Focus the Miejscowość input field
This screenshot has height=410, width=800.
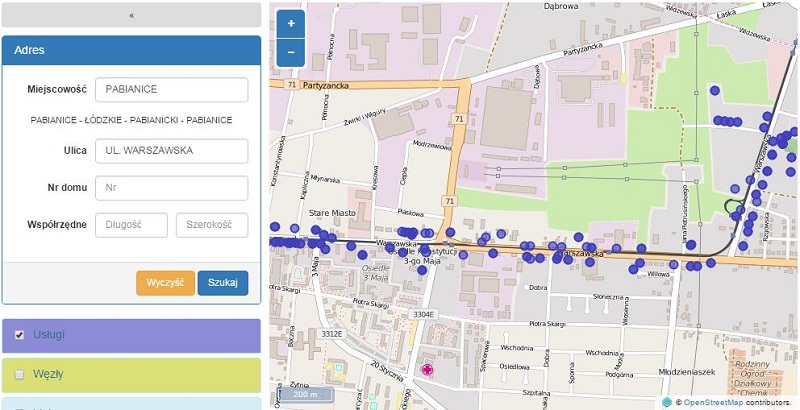(171, 89)
